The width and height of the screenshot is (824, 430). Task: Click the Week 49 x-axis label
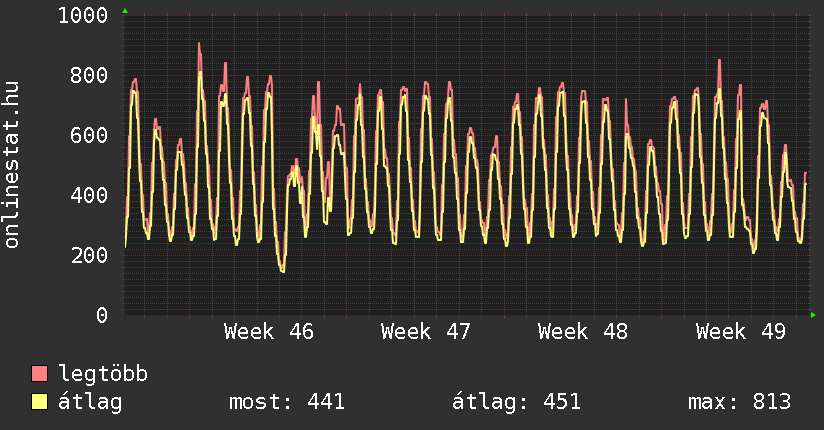pyautogui.click(x=741, y=331)
